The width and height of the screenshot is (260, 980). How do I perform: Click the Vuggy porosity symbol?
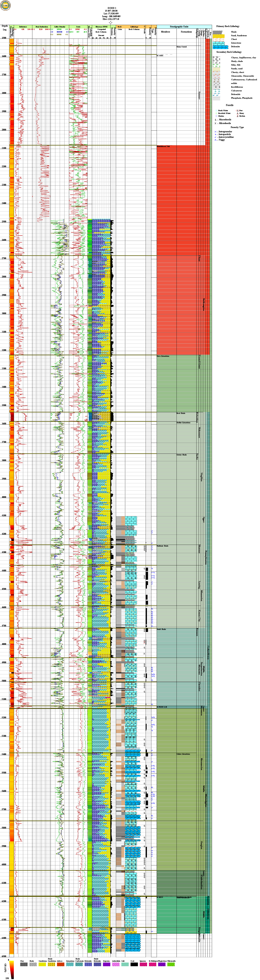click(216, 140)
